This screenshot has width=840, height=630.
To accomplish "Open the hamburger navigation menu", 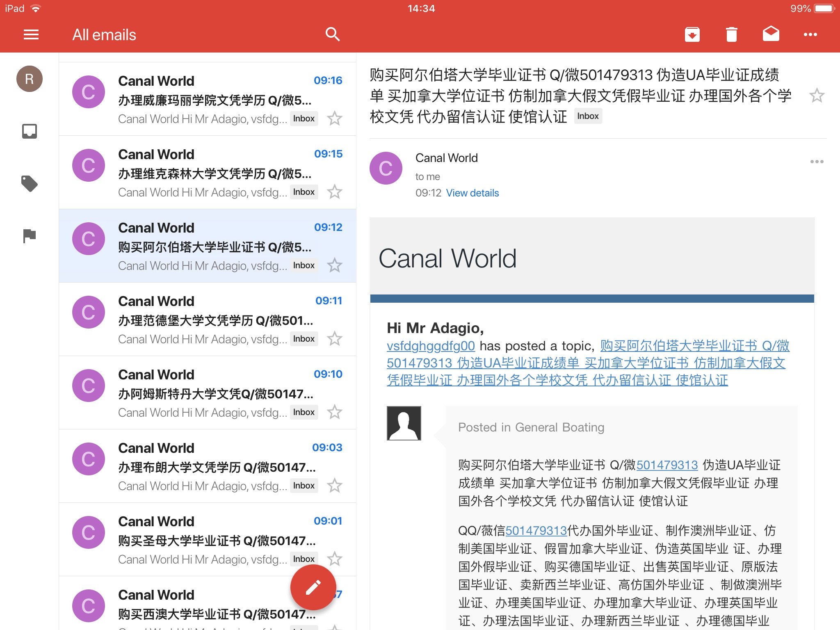I will (x=31, y=35).
